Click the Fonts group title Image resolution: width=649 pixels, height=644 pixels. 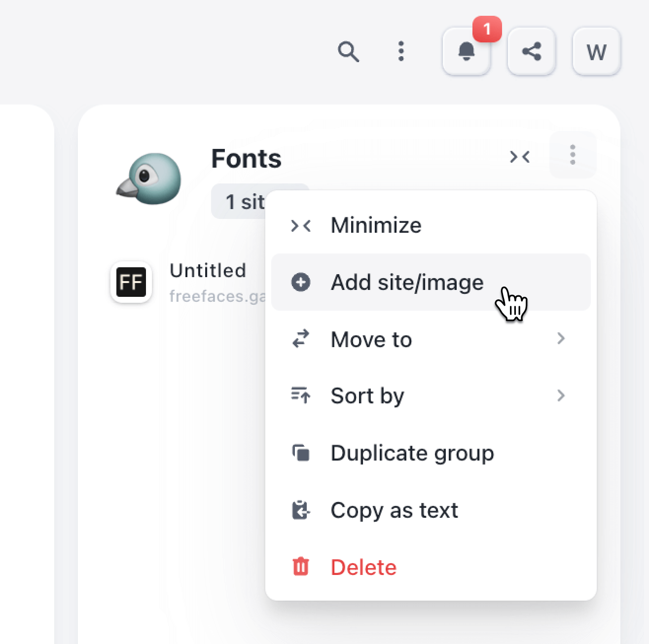246,159
